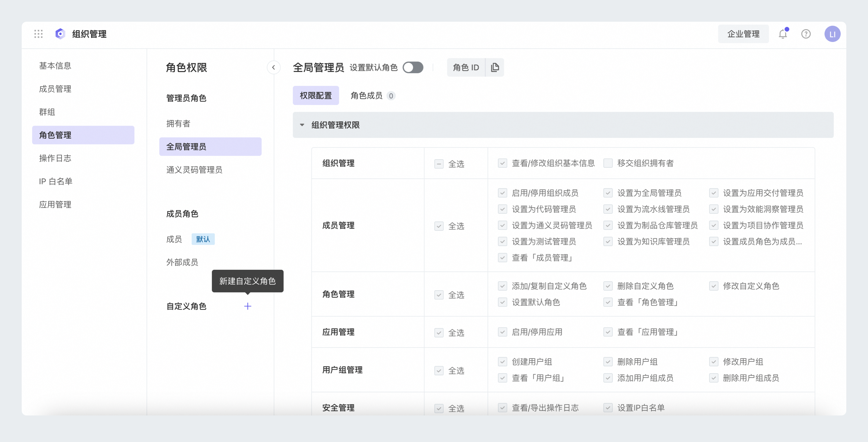Image resolution: width=868 pixels, height=442 pixels.
Task: Open 应用管理 in the sidebar
Action: [x=83, y=204]
